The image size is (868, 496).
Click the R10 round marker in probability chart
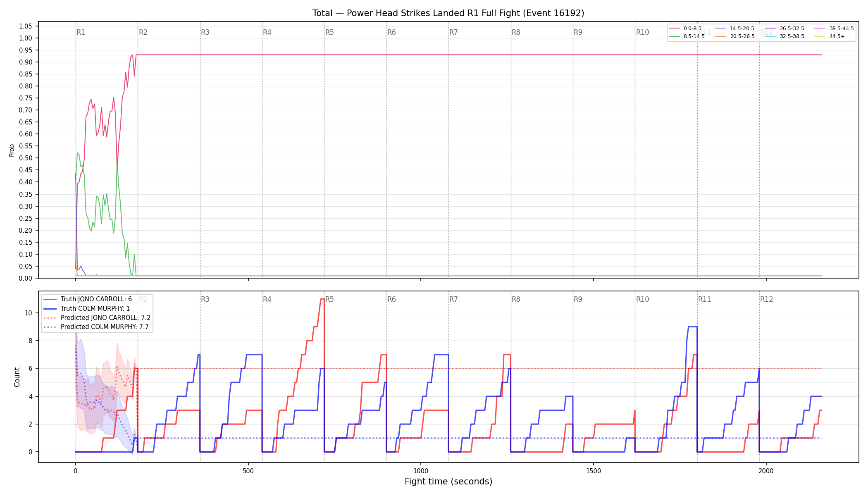point(642,32)
